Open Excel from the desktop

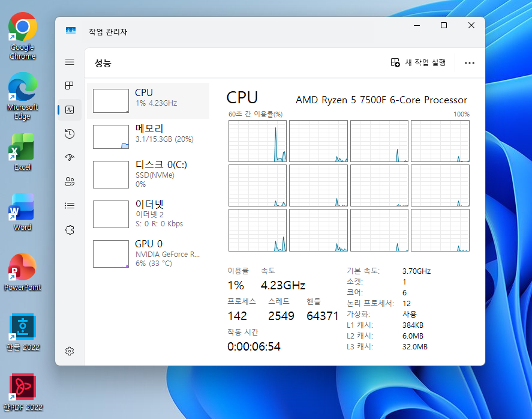[x=22, y=147]
